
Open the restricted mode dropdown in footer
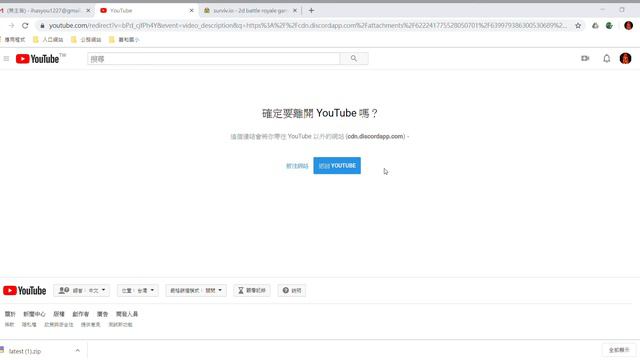click(x=196, y=291)
